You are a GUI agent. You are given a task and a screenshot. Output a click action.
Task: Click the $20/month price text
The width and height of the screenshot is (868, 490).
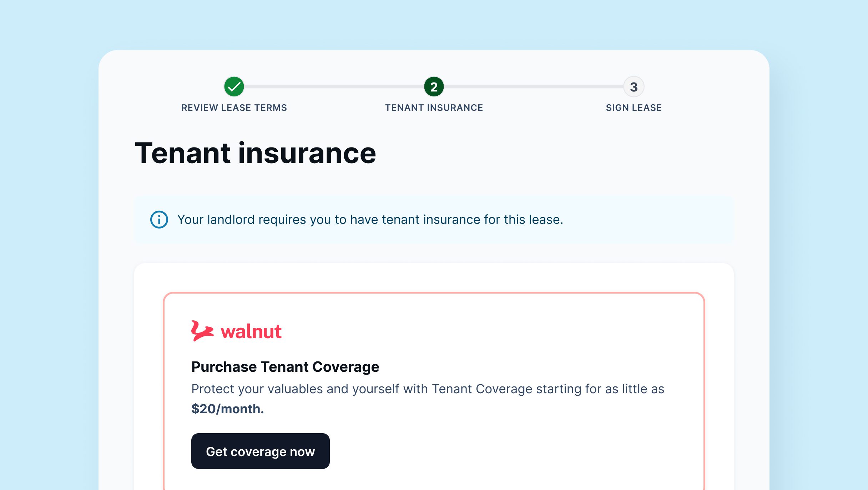[227, 409]
